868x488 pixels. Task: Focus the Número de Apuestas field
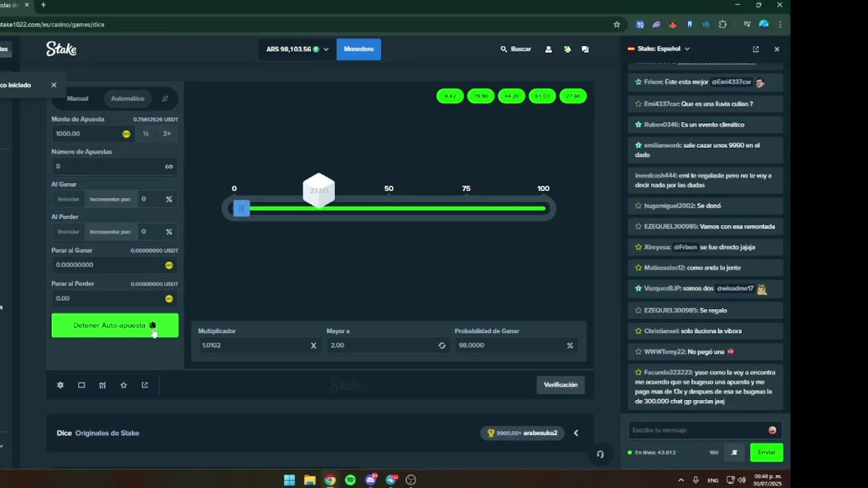[115, 166]
